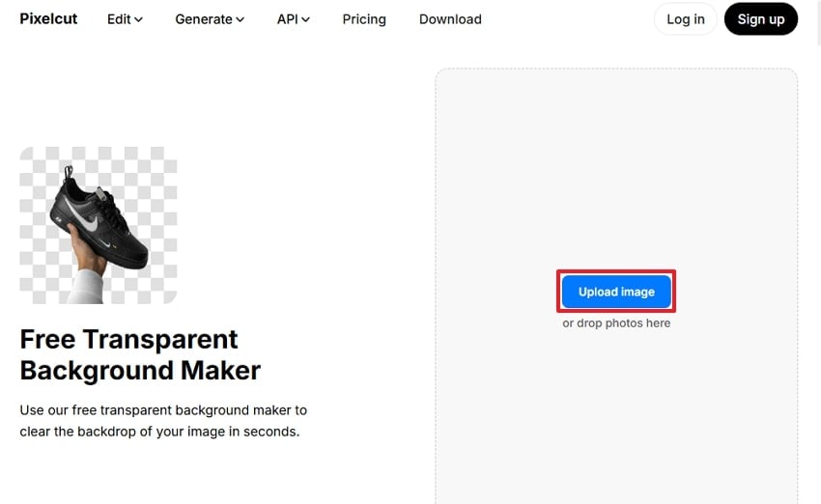Screen dimensions: 821x504
Task: Expand the chevron arrow beside API
Action: (x=305, y=19)
